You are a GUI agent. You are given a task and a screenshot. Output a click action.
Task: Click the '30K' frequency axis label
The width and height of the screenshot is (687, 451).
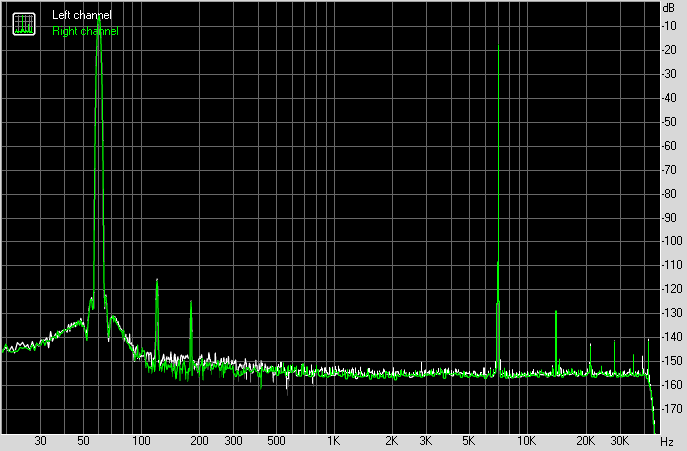619,441
